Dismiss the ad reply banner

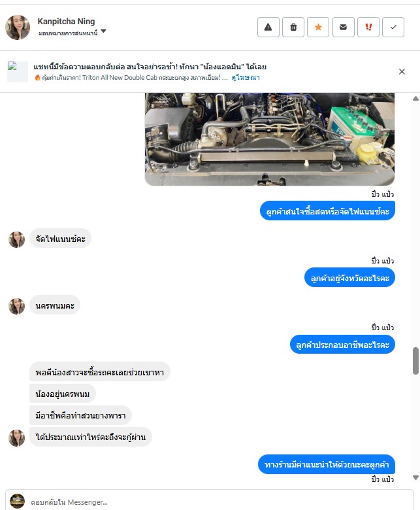click(x=402, y=71)
